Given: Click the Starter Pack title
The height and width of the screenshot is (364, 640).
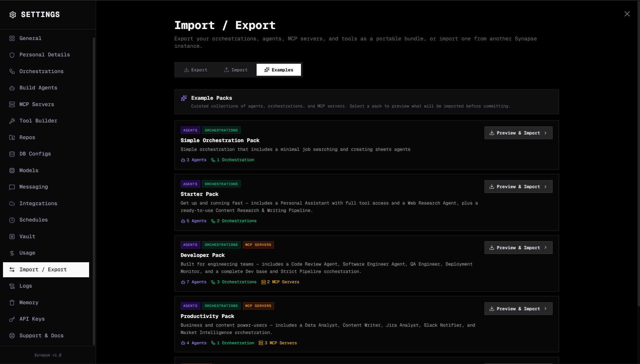Looking at the screenshot, I should click(200, 194).
